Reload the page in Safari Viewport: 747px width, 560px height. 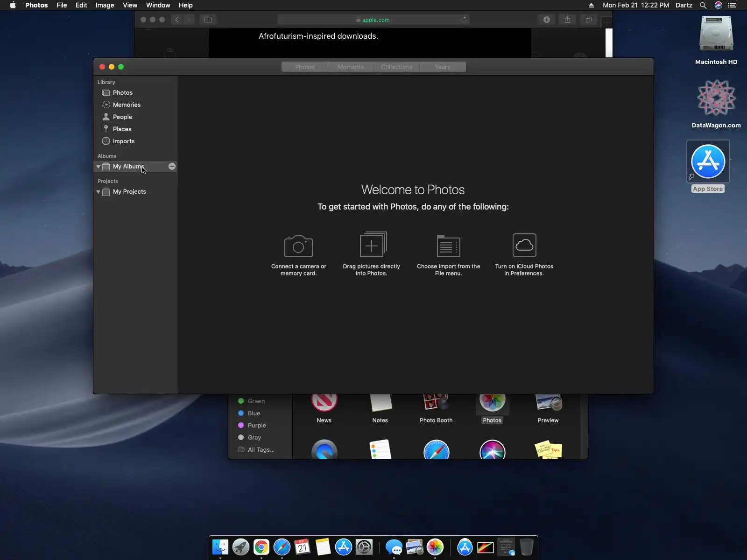(x=464, y=20)
